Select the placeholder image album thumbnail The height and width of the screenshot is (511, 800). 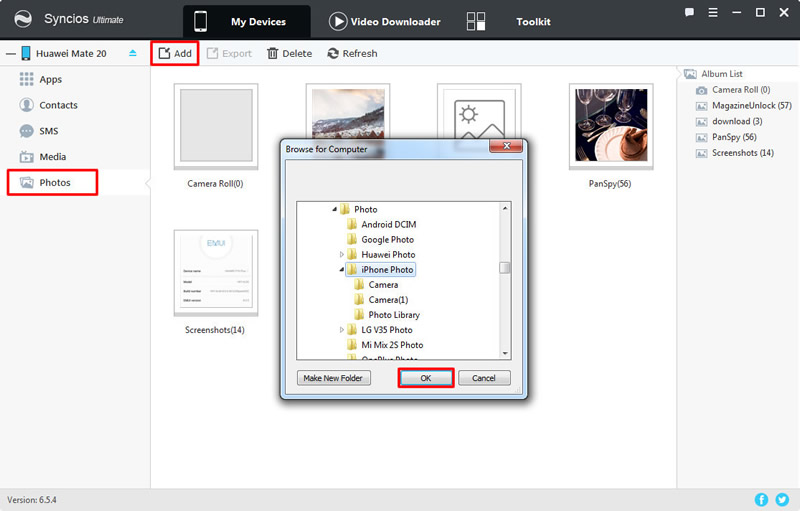(x=479, y=112)
